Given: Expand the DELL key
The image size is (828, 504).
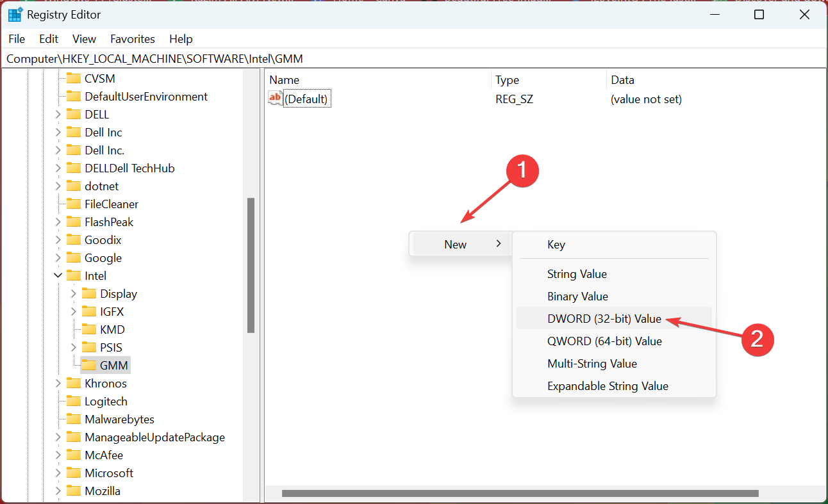Looking at the screenshot, I should click(x=58, y=115).
